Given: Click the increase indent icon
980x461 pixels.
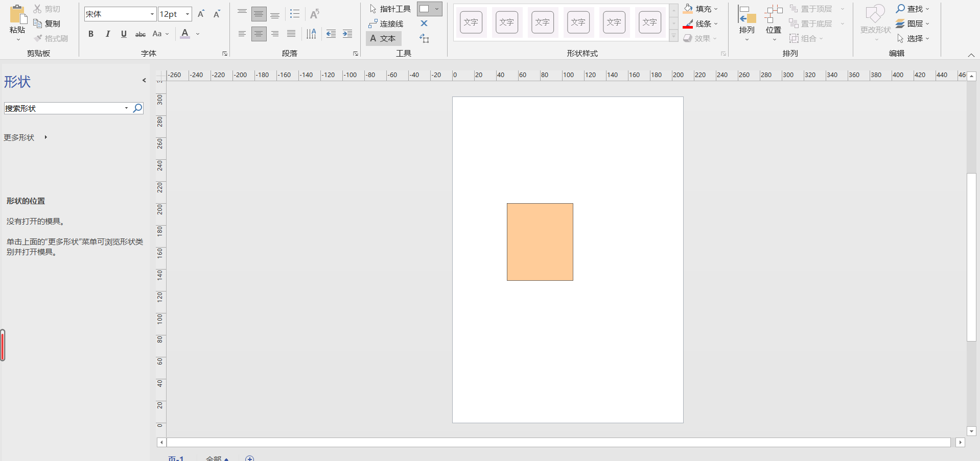Looking at the screenshot, I should pyautogui.click(x=347, y=34).
